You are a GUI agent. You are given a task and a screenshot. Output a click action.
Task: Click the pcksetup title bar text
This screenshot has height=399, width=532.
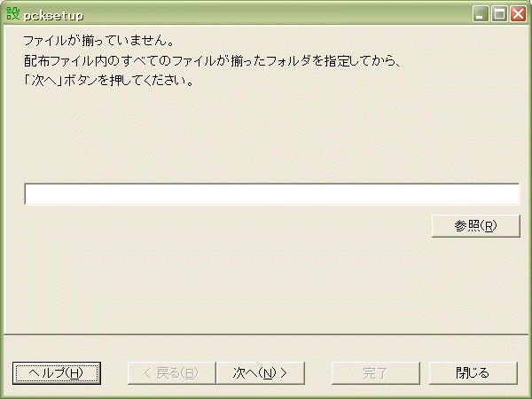[x=53, y=16]
